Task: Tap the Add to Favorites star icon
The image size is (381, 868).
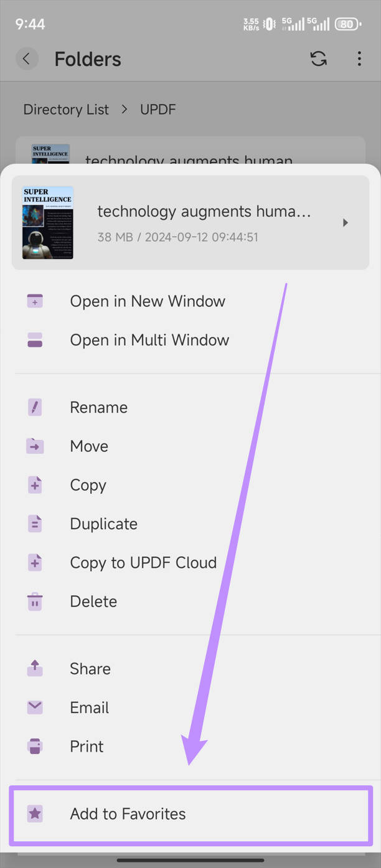Action: click(35, 813)
